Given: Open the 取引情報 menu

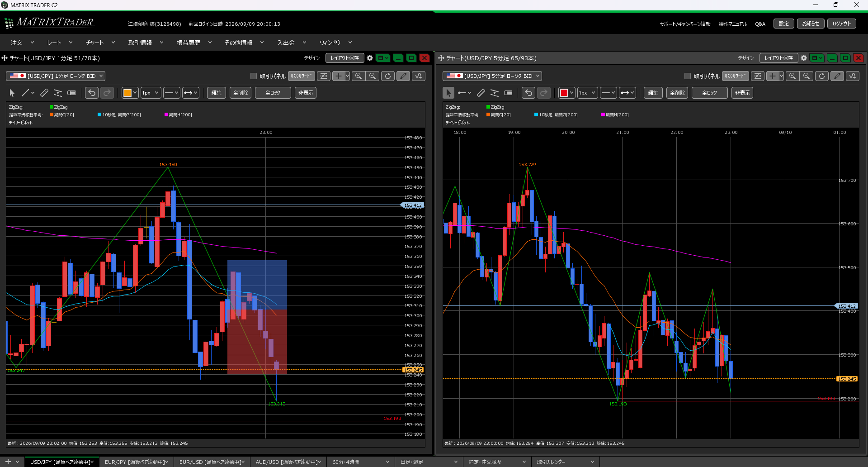Looking at the screenshot, I should point(146,43).
